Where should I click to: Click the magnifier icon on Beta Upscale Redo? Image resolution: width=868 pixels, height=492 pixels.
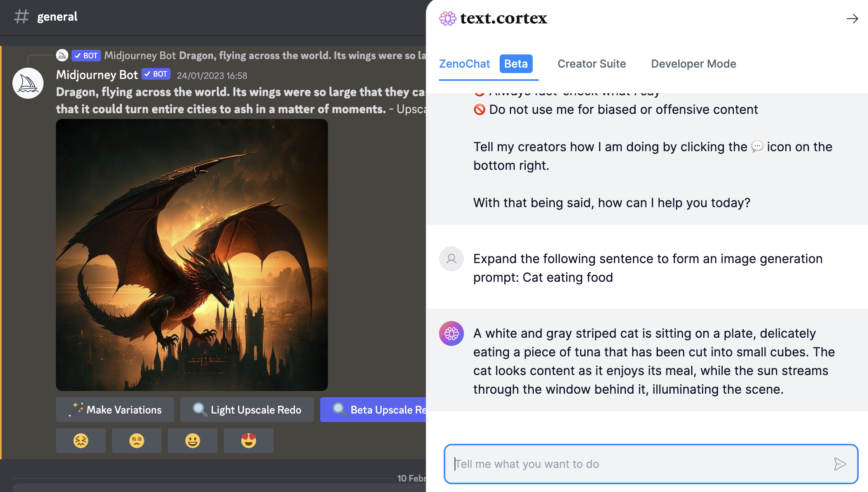pos(339,409)
